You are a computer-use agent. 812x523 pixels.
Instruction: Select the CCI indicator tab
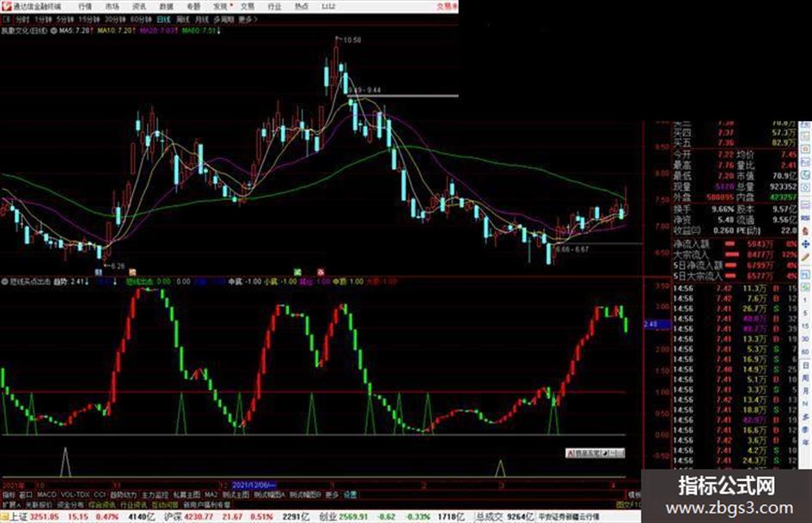click(100, 495)
